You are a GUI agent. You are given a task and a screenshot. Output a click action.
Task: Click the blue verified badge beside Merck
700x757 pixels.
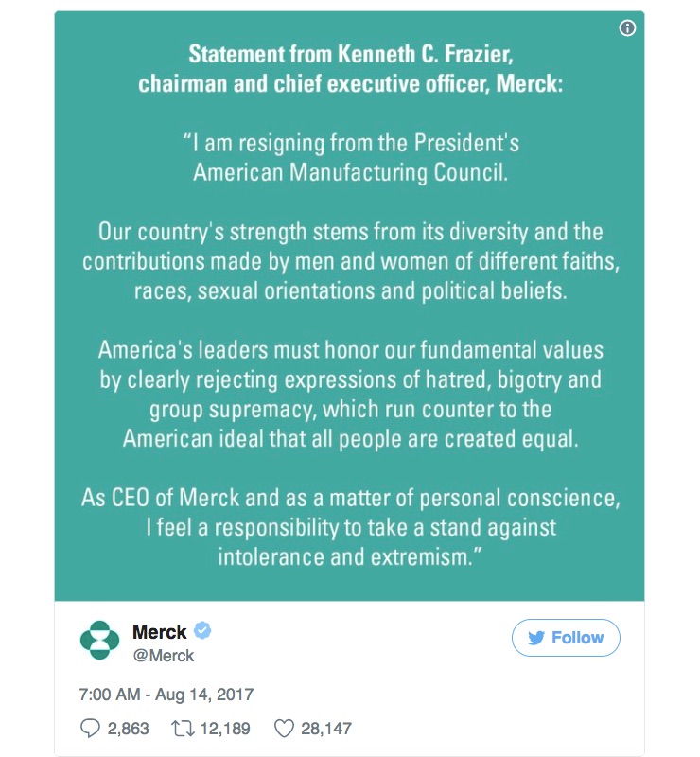(202, 631)
